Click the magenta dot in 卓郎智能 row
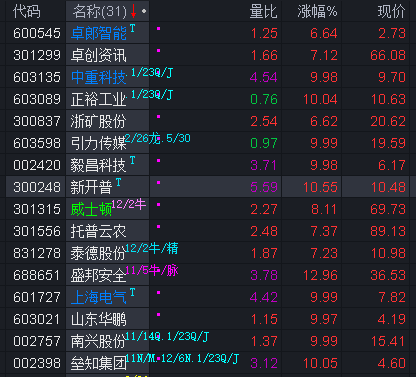 159,29
